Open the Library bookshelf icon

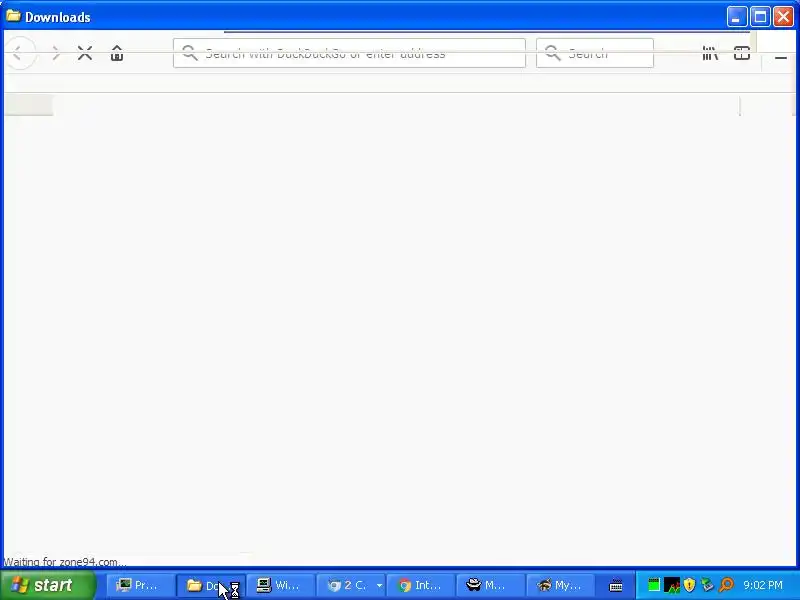(x=710, y=53)
